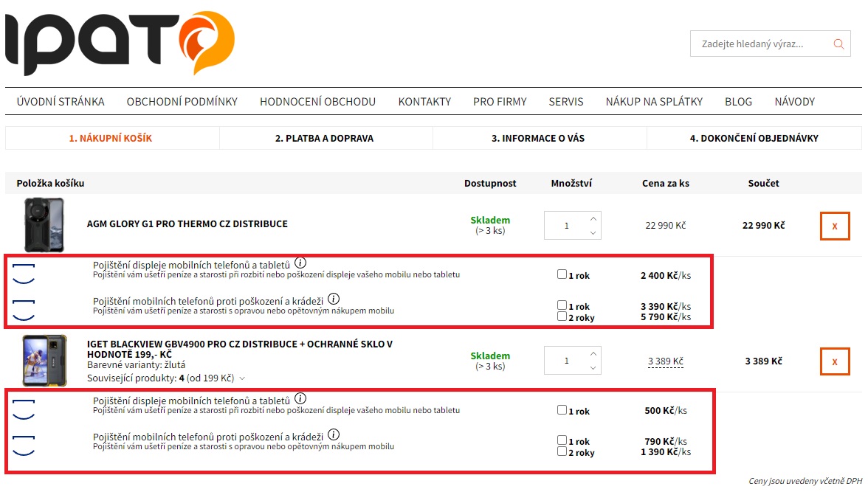This screenshot has width=868, height=492.
Task: Go to step 3. INFORMACE O VÁS
Action: (540, 139)
